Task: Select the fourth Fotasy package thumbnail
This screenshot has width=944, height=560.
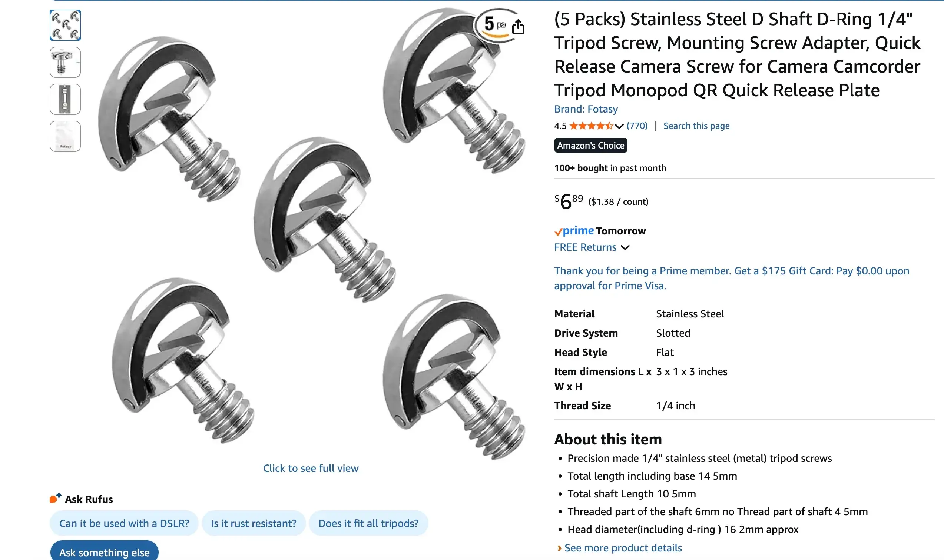Action: coord(65,136)
